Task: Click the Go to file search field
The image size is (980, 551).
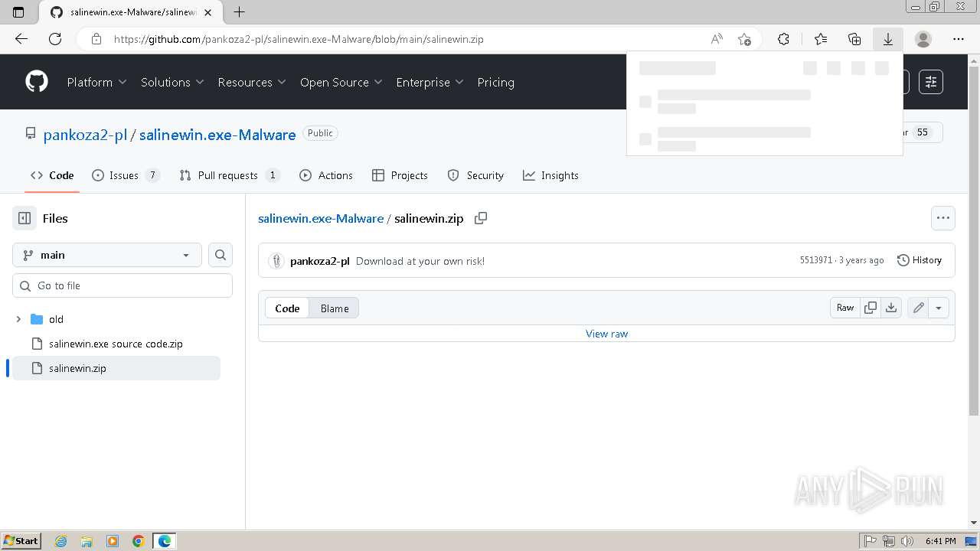Action: (122, 285)
